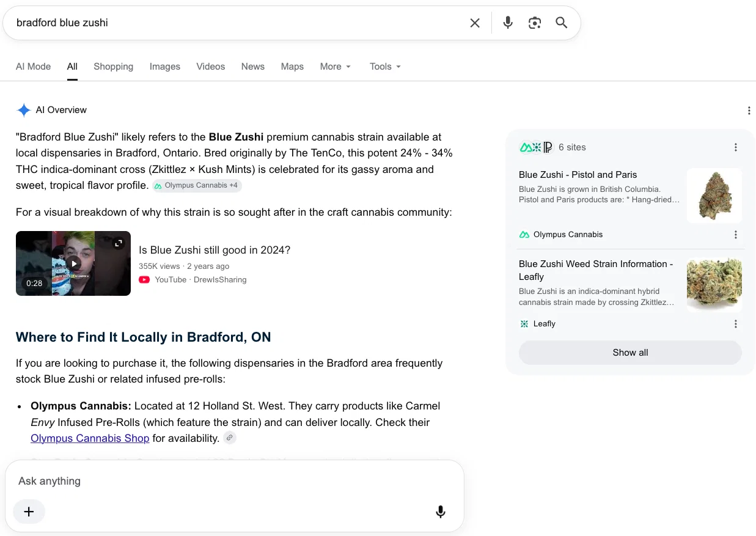Play the Blue Zushi video thumbnail

pyautogui.click(x=73, y=263)
